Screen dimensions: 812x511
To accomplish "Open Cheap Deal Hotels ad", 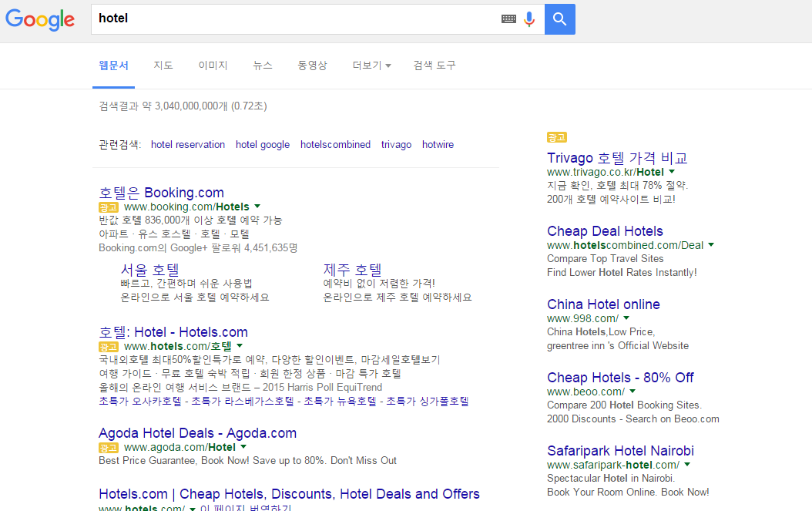I will [x=605, y=231].
